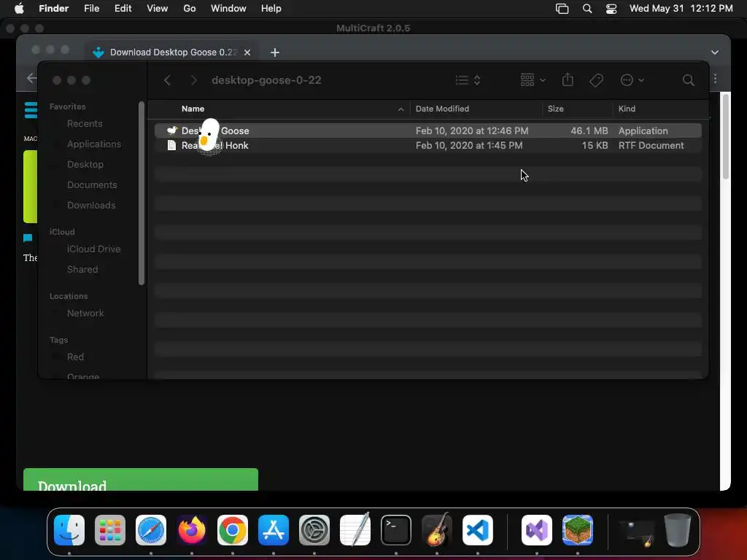Image resolution: width=747 pixels, height=560 pixels.
Task: Select the Desktop Goose application row
Action: coord(427,131)
